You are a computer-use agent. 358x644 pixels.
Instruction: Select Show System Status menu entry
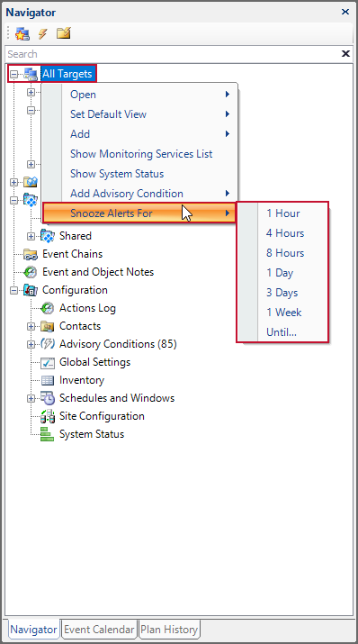pyautogui.click(x=140, y=174)
